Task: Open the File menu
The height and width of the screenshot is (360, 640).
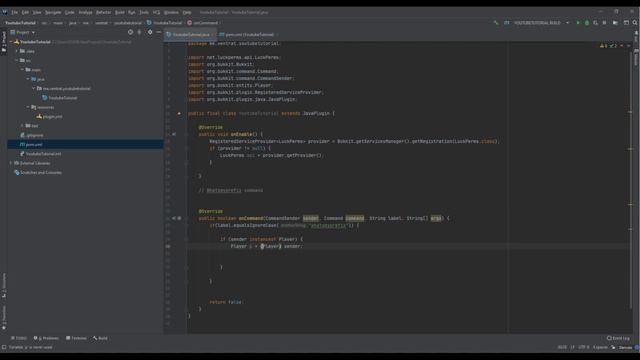Action: 15,12
